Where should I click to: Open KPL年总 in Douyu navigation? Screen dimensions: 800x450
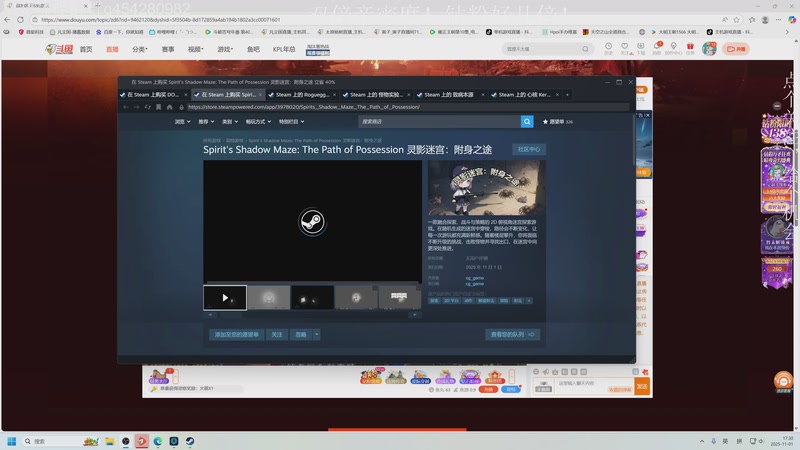pos(284,49)
